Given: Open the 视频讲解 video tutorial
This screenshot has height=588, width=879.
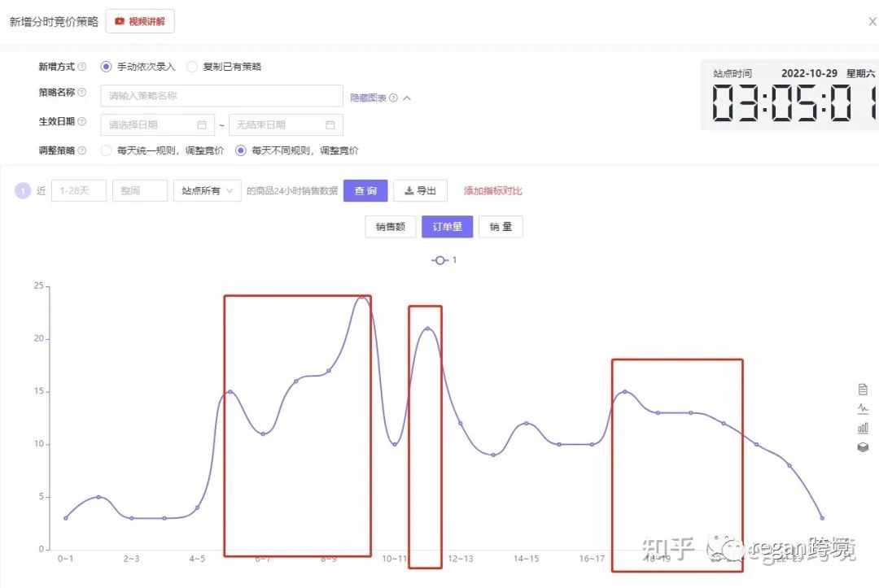Looking at the screenshot, I should [140, 21].
